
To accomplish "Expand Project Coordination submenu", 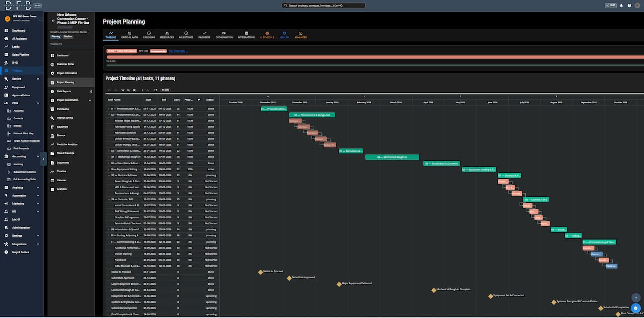I will coord(90,100).
